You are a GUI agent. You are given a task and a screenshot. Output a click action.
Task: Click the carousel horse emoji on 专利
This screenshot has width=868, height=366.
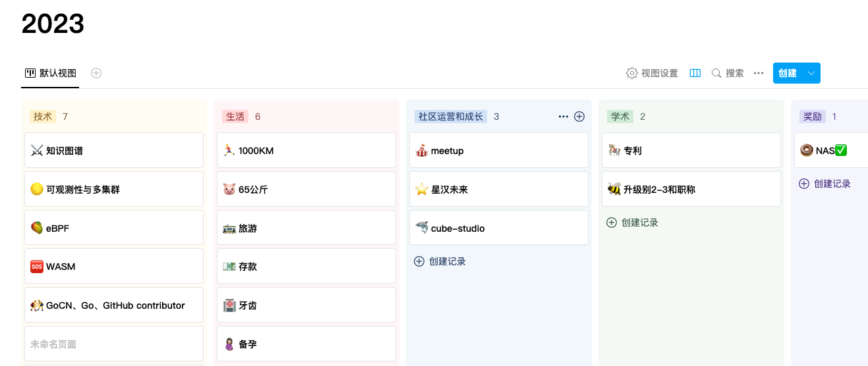click(x=614, y=151)
